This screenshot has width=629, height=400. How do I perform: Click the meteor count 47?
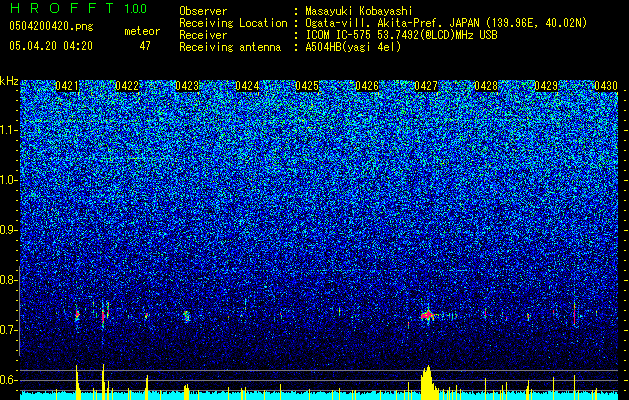click(x=145, y=46)
